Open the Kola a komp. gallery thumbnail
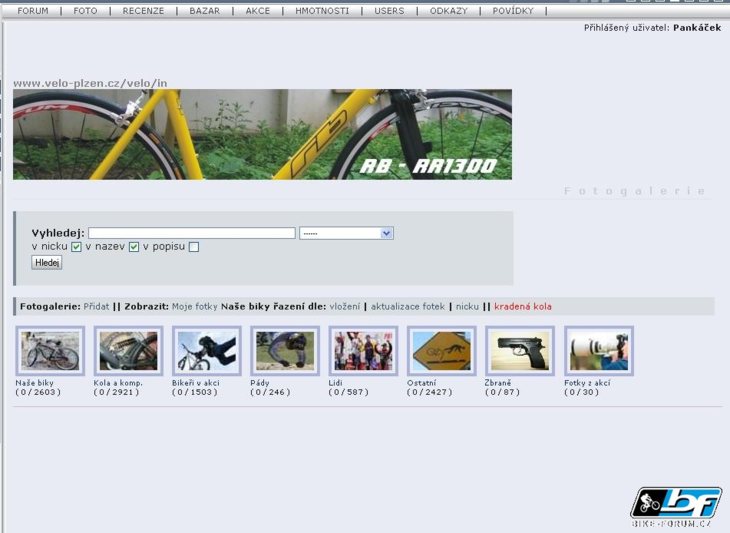Screen dimensions: 730x533 coord(128,351)
